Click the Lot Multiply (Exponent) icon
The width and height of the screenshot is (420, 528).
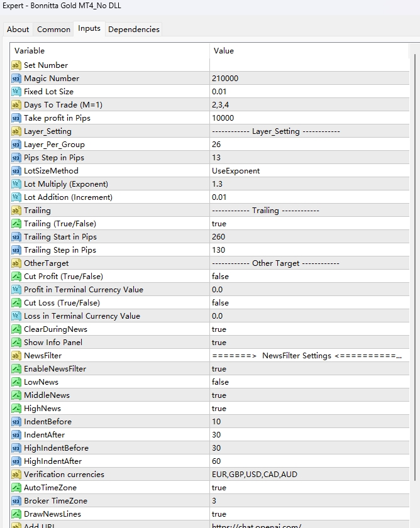(x=16, y=184)
